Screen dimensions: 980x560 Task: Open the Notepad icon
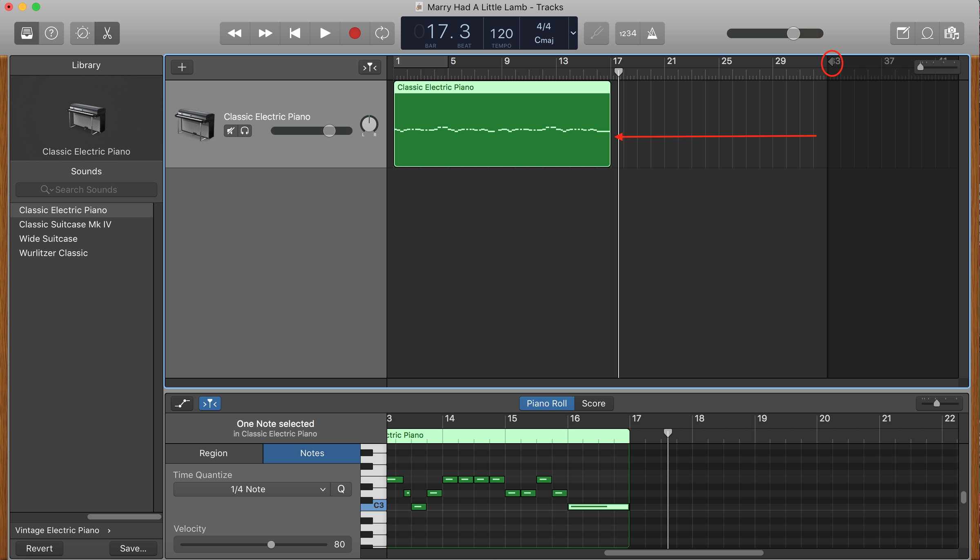pos(903,33)
